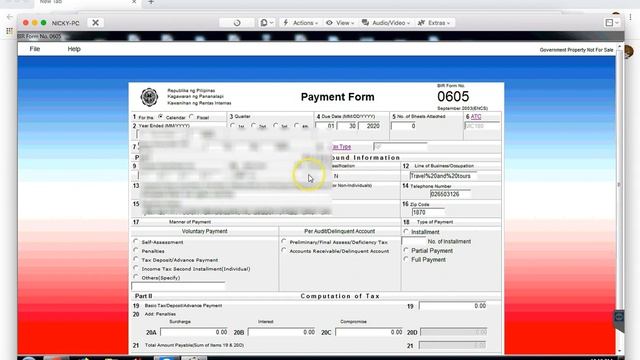The image size is (640, 360).
Task: Click the side panel widget at right edge
Action: click(x=619, y=317)
